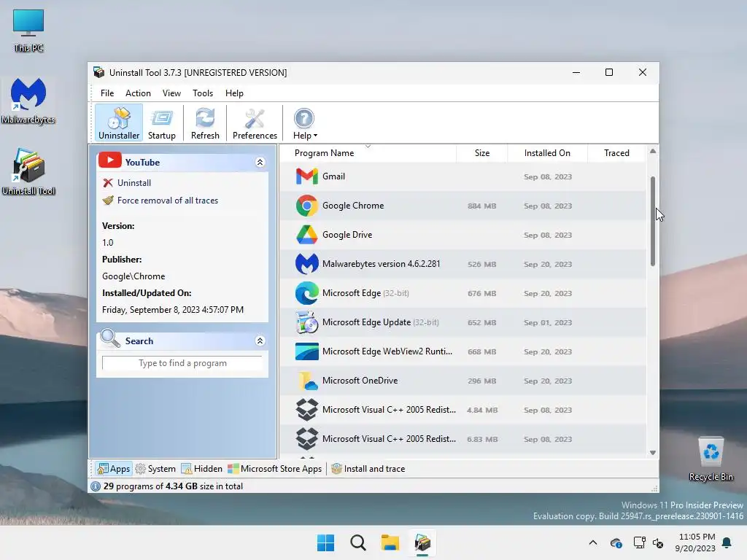The image size is (747, 560).
Task: Open the Windows Start menu
Action: click(326, 542)
